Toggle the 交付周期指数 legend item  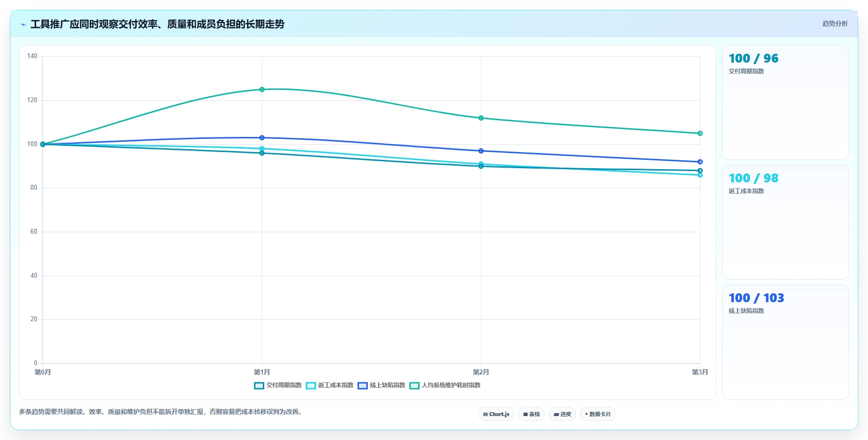[278, 385]
